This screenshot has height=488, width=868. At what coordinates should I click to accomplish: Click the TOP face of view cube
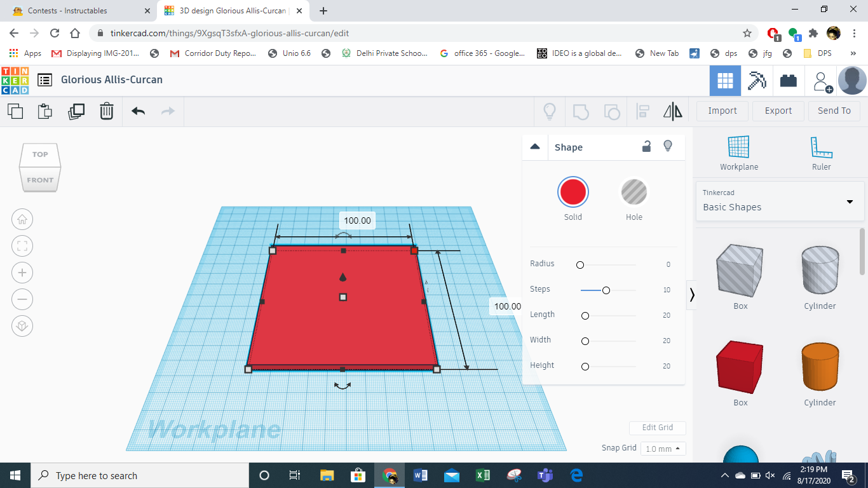(40, 154)
